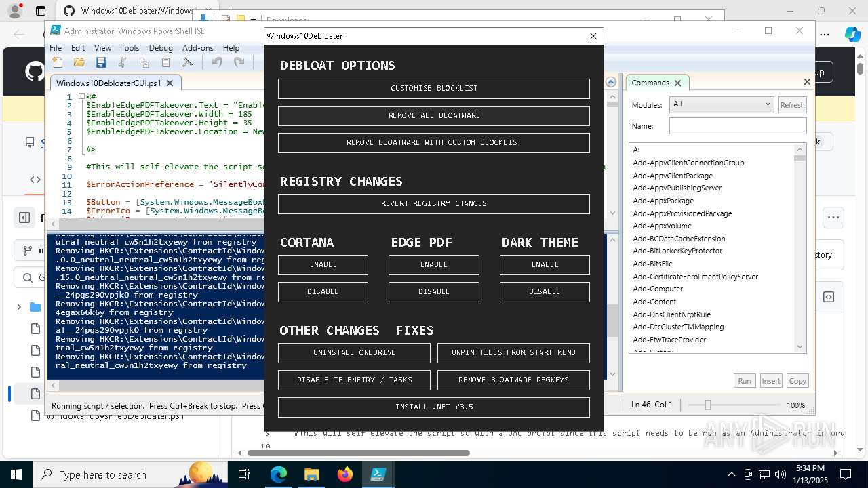
Task: Click Disable Telemetry / Tasks button
Action: tap(354, 380)
